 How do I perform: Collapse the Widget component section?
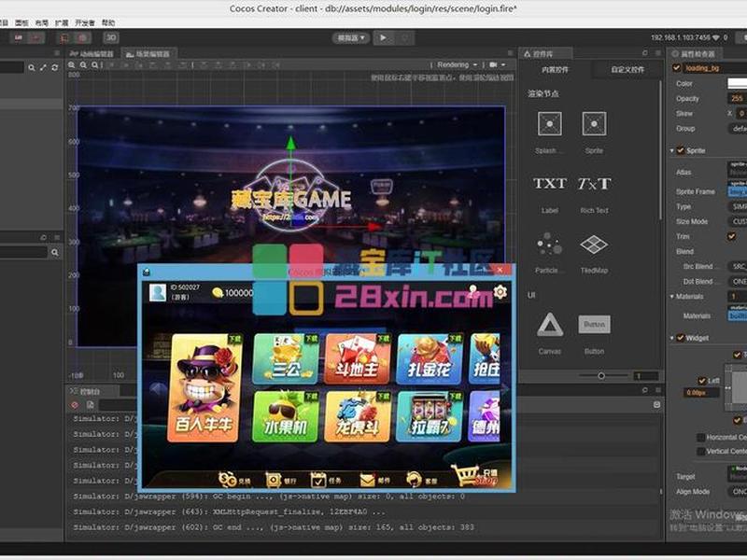[x=671, y=338]
